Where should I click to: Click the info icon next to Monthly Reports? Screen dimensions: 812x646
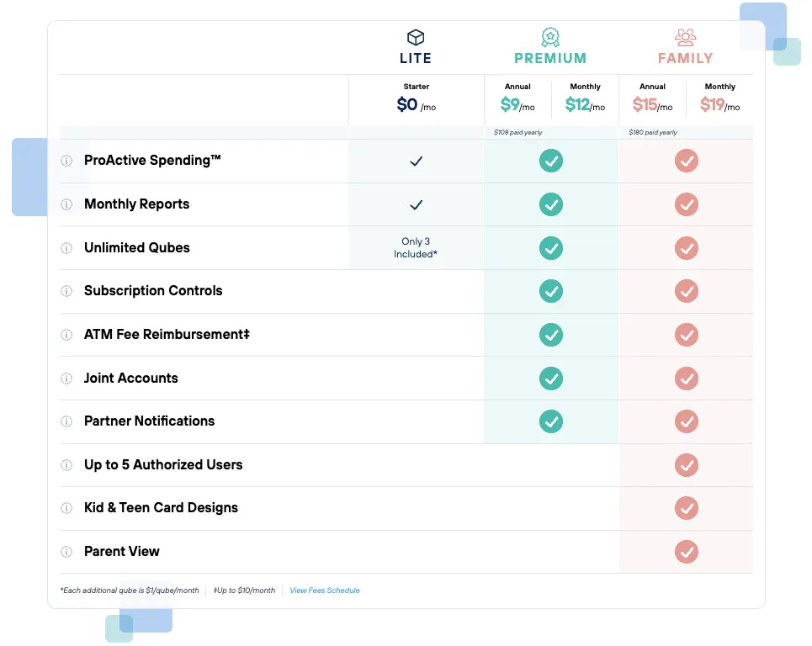click(x=66, y=204)
